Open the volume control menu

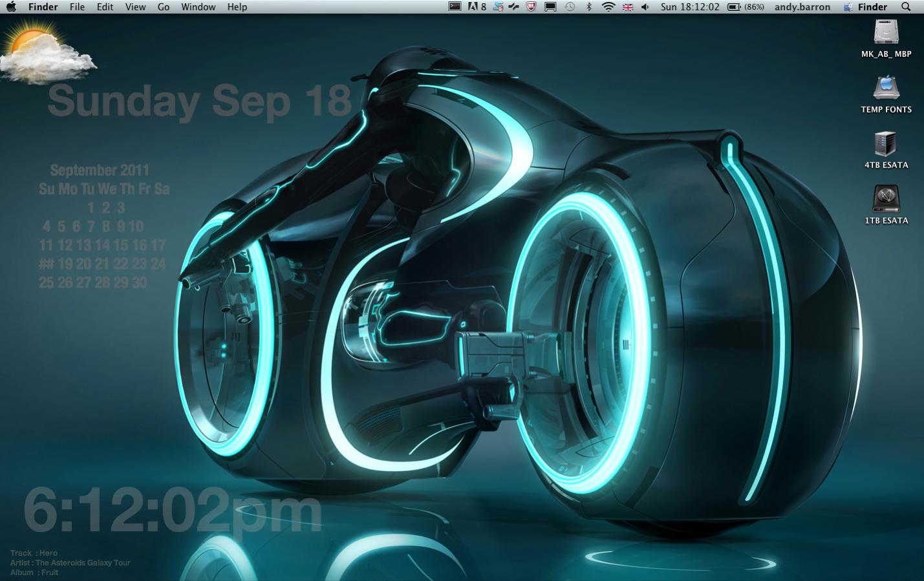pos(645,7)
